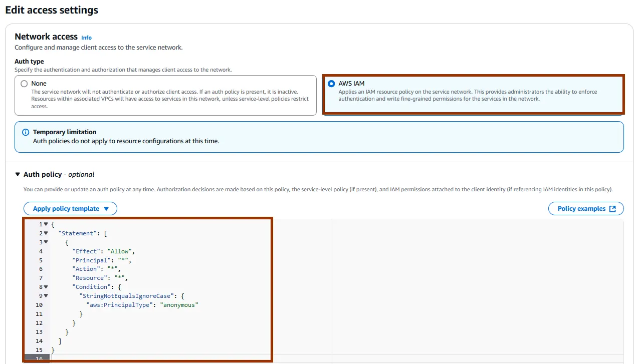Open the Info link beside Network access

86,38
